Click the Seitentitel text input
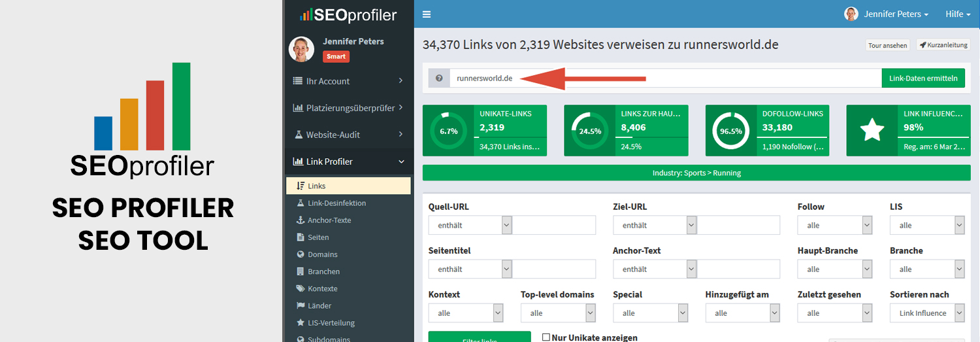The image size is (980, 342). pyautogui.click(x=554, y=269)
